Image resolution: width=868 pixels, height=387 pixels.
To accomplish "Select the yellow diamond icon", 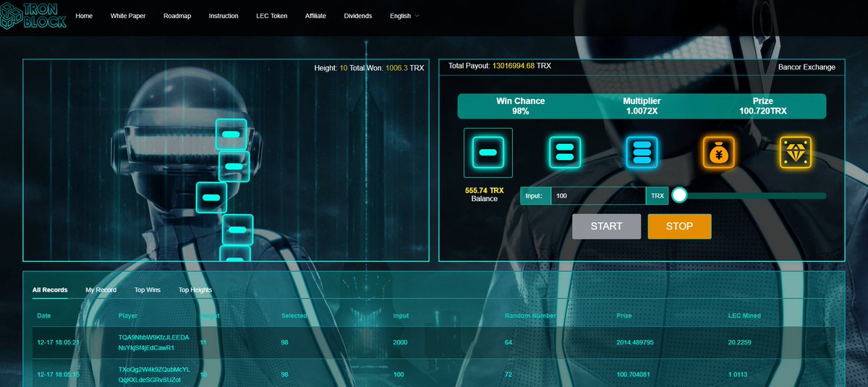I will (795, 153).
